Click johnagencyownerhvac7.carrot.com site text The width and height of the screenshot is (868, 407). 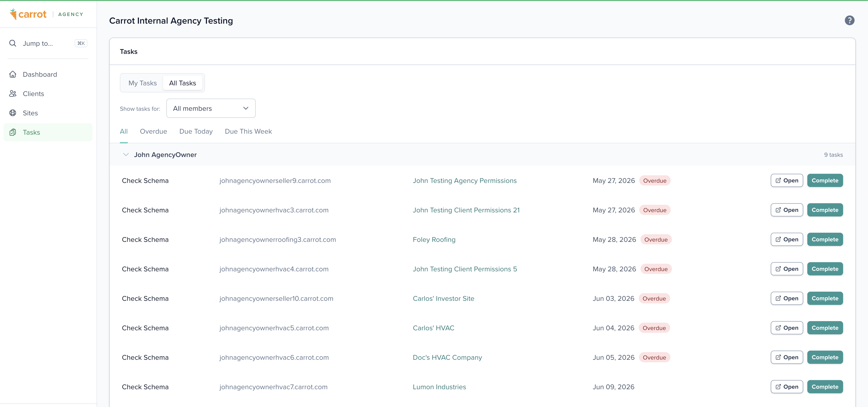[273, 387]
